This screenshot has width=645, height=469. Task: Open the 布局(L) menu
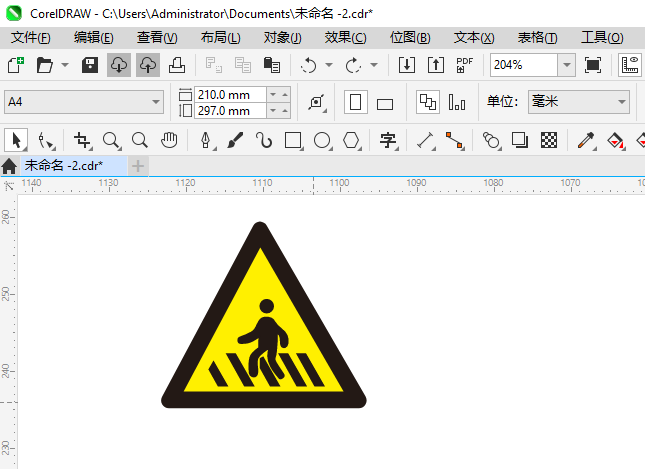click(220, 38)
